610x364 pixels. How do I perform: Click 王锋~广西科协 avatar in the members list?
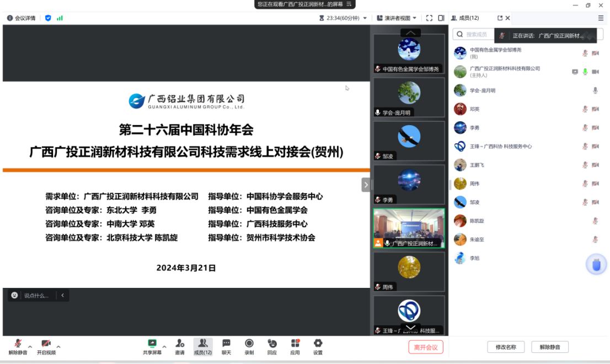[x=460, y=146]
